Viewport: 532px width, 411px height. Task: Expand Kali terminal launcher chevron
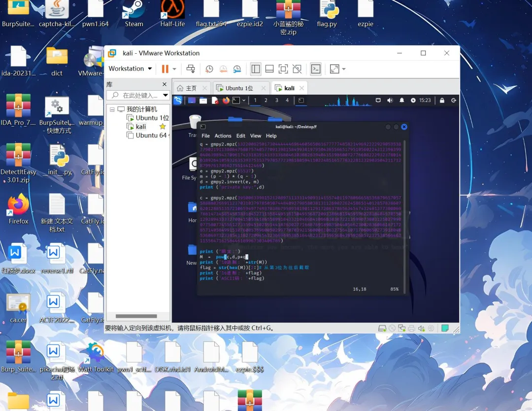244,100
